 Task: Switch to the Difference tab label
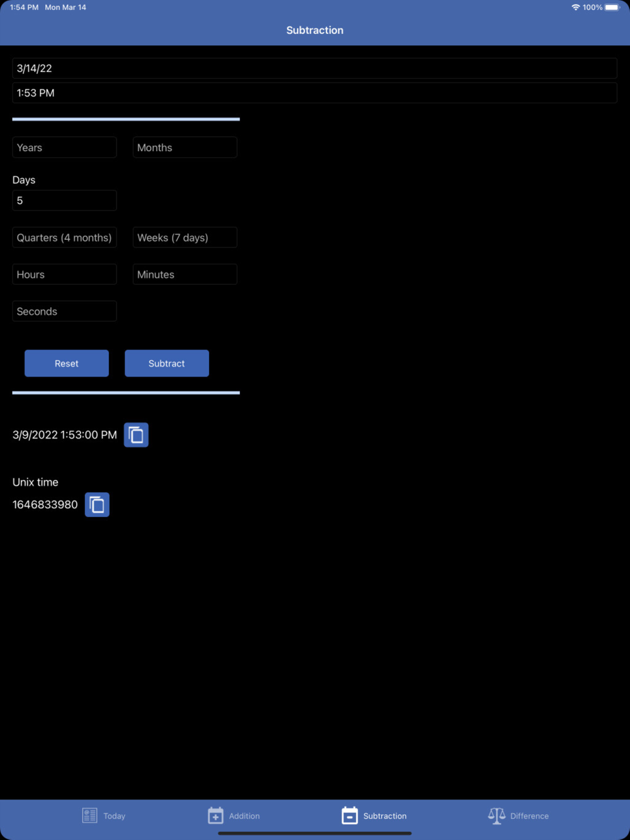529,816
